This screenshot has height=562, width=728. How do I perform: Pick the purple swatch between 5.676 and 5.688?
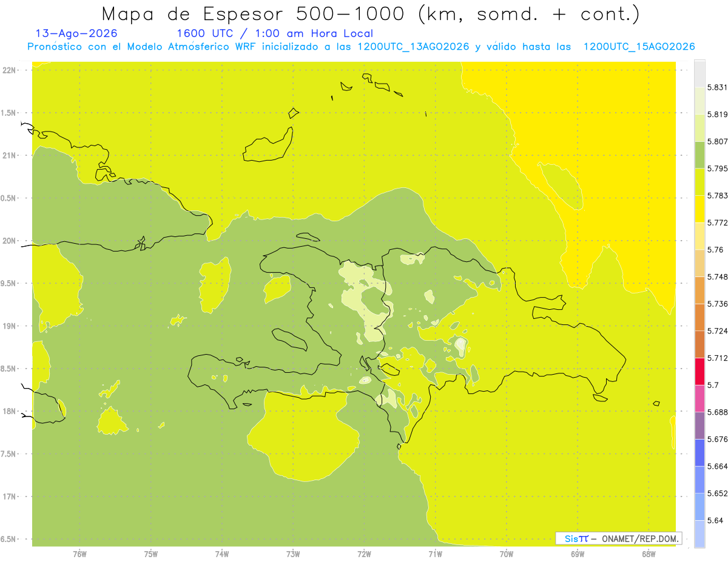click(699, 426)
